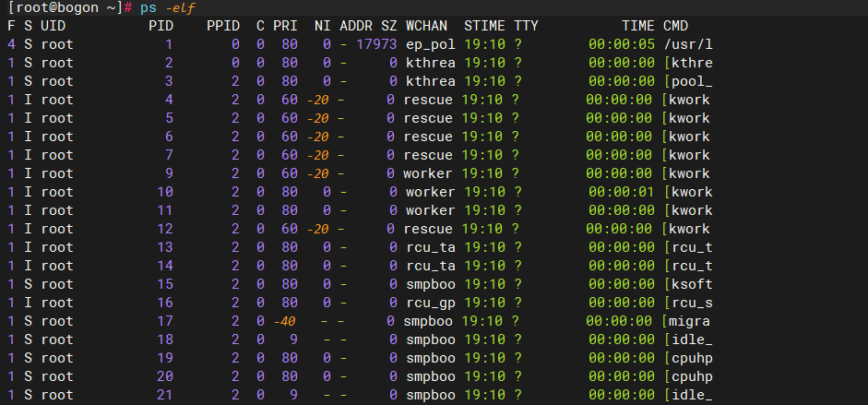The height and width of the screenshot is (405, 868).
Task: Click the STIME 19:10 in the PID 21 row
Action: tap(484, 395)
